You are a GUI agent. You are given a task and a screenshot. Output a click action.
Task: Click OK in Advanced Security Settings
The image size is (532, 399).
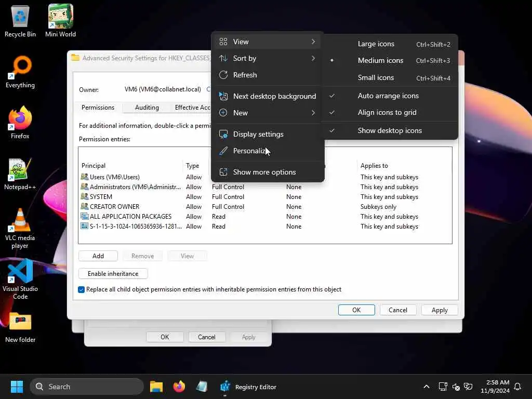tap(356, 310)
